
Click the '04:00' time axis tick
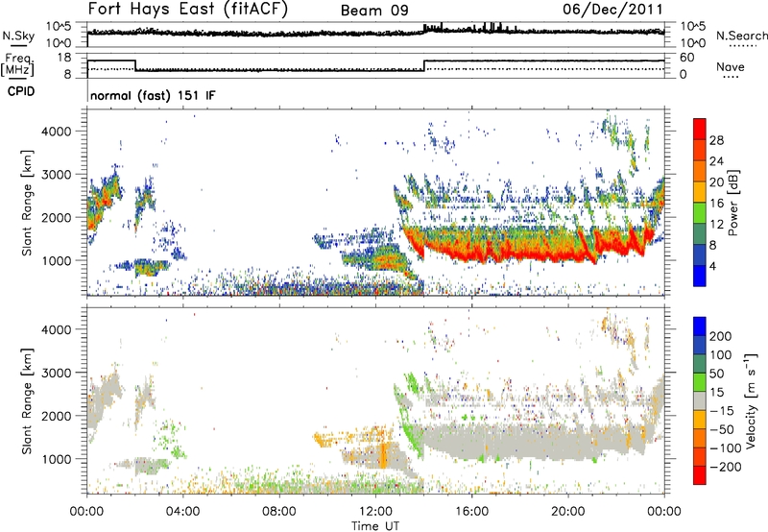click(x=182, y=512)
